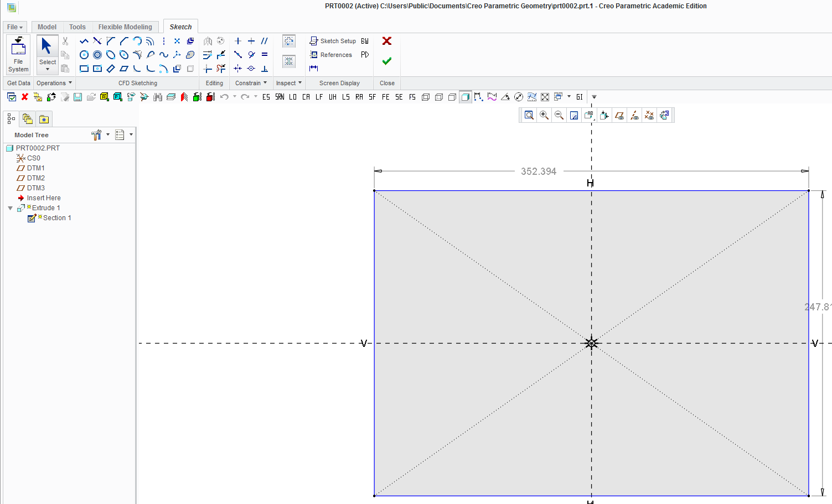832x504 pixels.
Task: Click the References button
Action: (331, 55)
